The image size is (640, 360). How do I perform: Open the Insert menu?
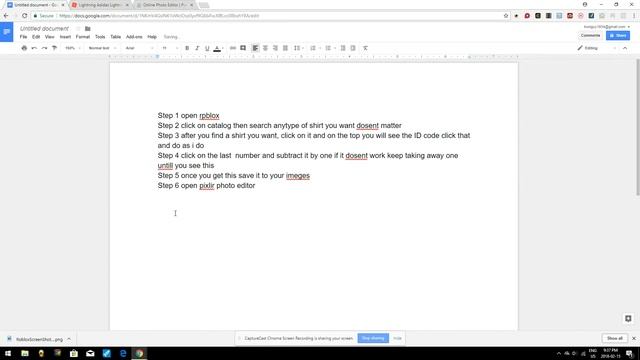pyautogui.click(x=65, y=37)
